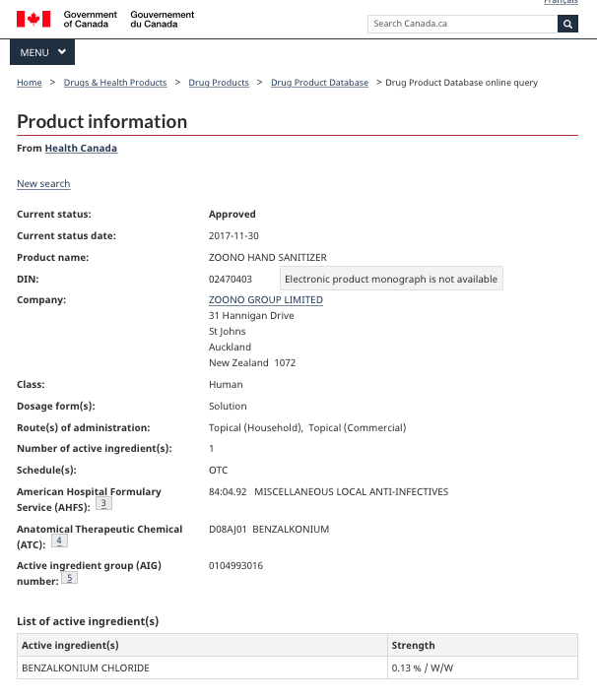Open ZOONO GROUP LIMITED company link
The width and height of the screenshot is (597, 700).
point(266,300)
